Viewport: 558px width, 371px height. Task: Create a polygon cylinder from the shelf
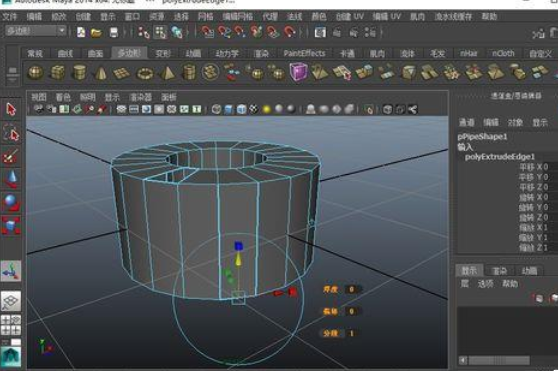pos(79,72)
